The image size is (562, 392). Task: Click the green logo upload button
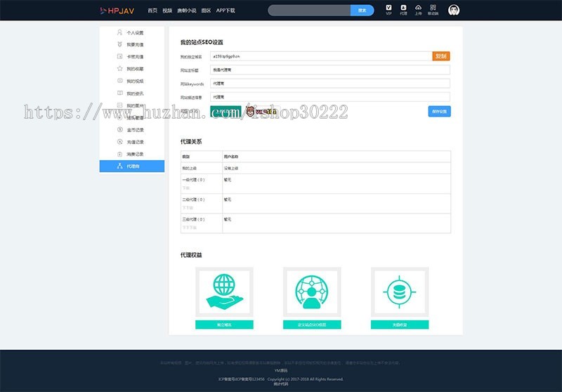coord(226,112)
